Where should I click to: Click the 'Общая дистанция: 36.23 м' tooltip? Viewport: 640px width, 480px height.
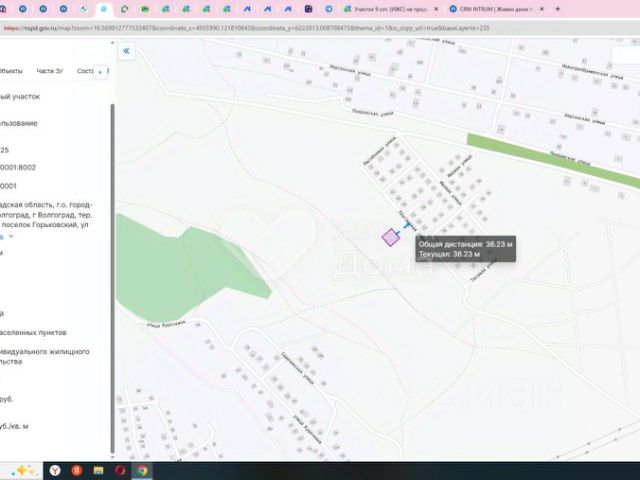pyautogui.click(x=465, y=249)
